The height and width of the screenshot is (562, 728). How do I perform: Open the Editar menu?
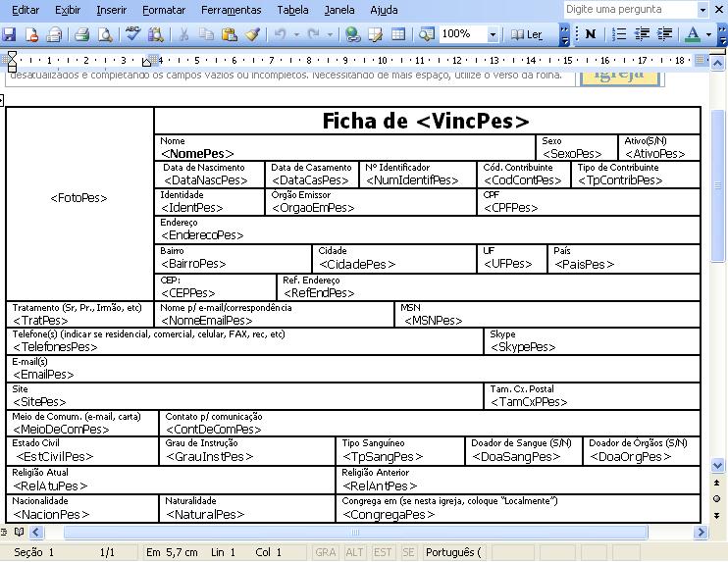(26, 10)
